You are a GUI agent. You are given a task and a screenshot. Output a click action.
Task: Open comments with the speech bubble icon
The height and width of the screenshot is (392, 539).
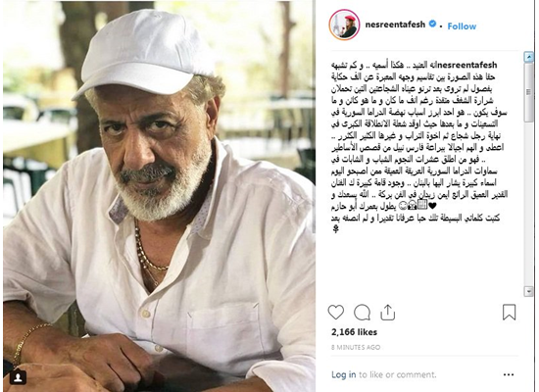(362, 313)
